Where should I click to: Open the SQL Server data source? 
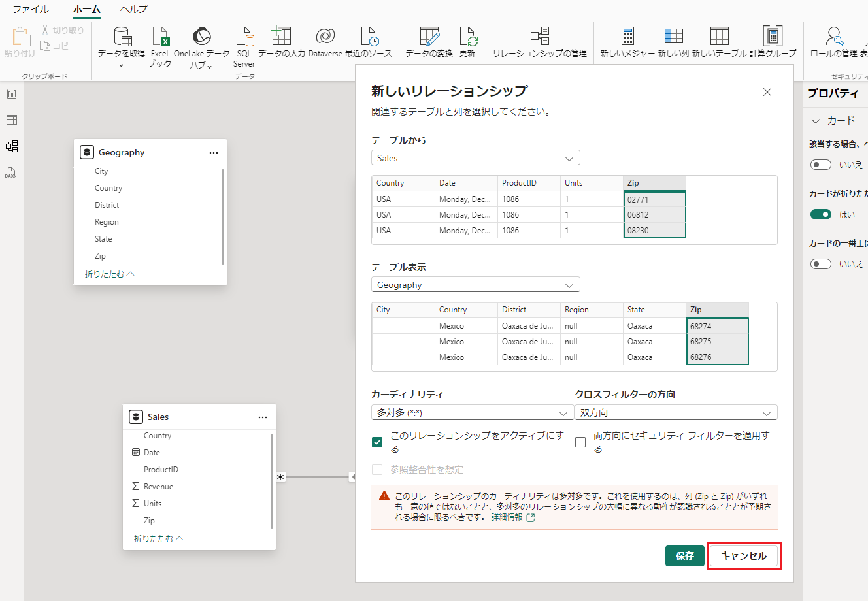(x=244, y=38)
